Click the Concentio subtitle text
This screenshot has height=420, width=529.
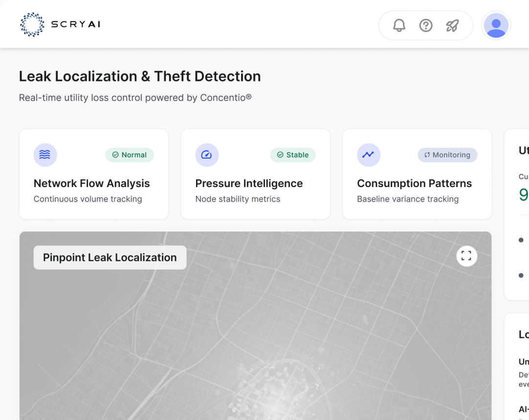click(135, 98)
